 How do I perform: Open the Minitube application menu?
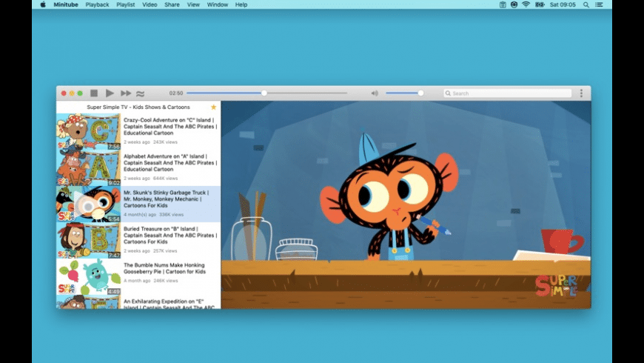66,4
